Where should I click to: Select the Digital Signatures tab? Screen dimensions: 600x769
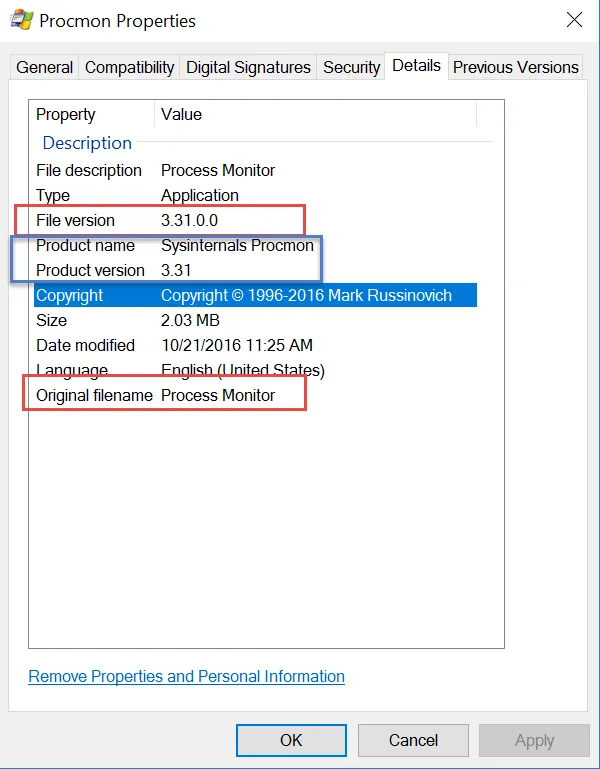pos(248,67)
